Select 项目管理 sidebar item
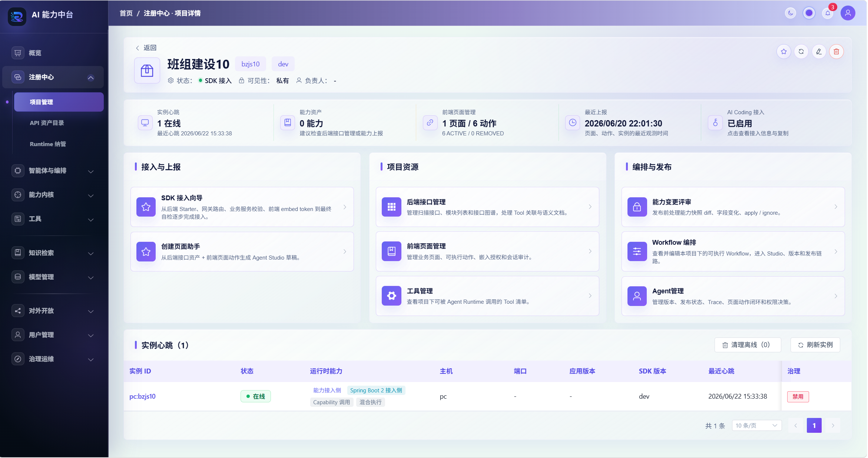Screen dimensions: 868x458 click(59, 102)
